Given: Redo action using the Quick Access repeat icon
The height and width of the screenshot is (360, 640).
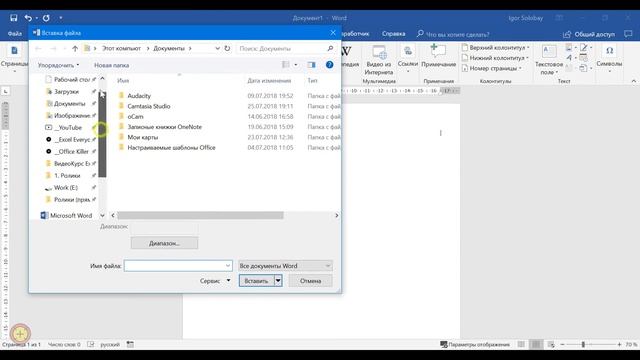Looking at the screenshot, I should 46,18.
